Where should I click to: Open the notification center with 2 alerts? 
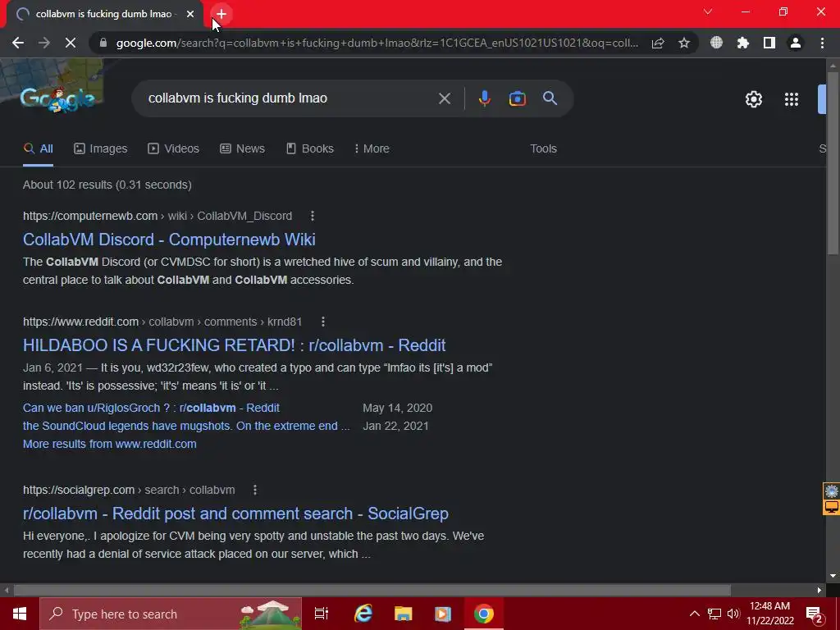(815, 614)
